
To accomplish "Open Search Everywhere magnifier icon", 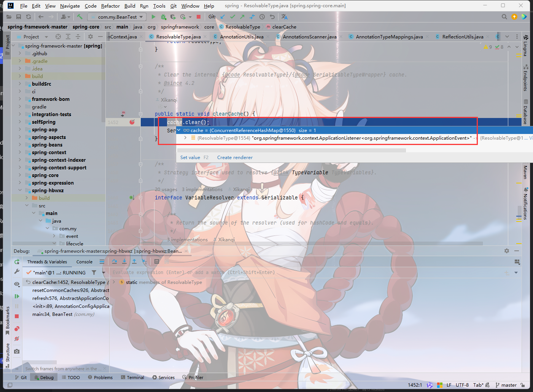I will [x=504, y=17].
